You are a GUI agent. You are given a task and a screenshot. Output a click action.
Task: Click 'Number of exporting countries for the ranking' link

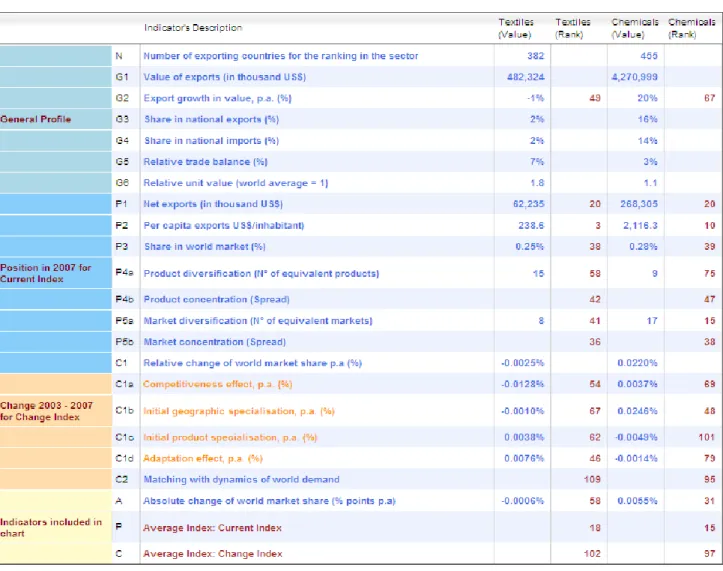280,56
